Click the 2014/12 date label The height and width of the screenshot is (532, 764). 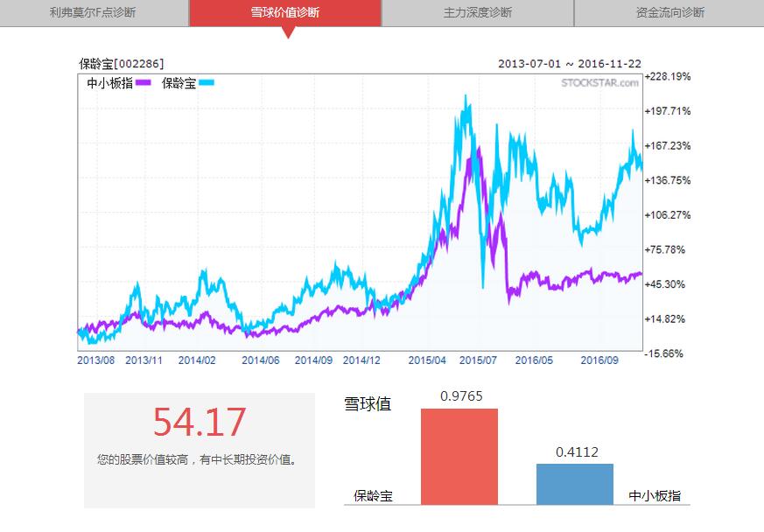pyautogui.click(x=361, y=360)
